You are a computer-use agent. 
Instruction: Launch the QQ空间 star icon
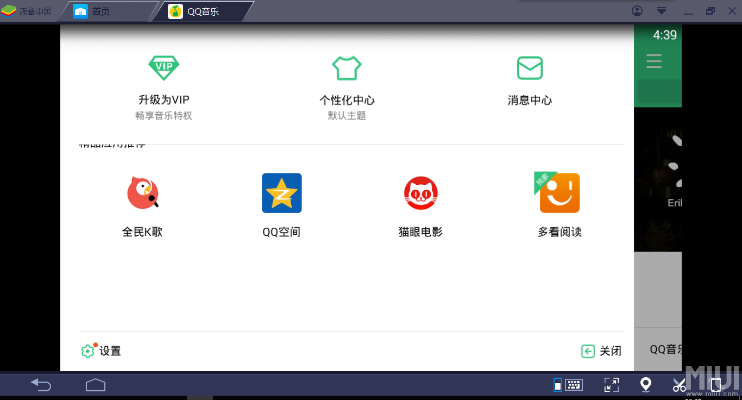point(282,193)
